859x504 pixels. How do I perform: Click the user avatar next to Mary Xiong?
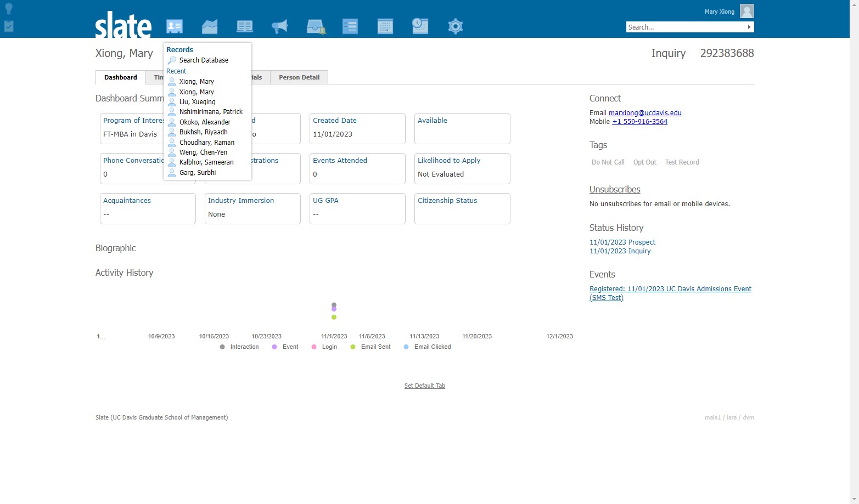(747, 11)
